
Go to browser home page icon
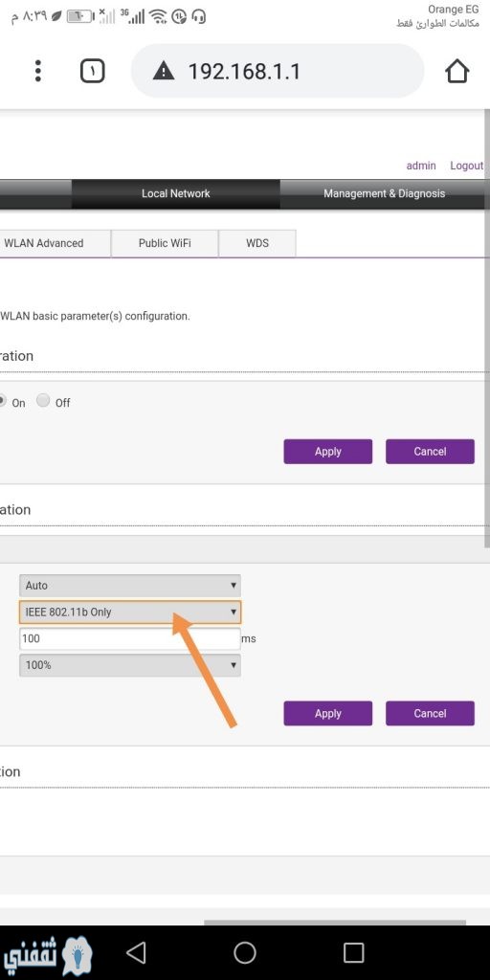pyautogui.click(x=457, y=71)
